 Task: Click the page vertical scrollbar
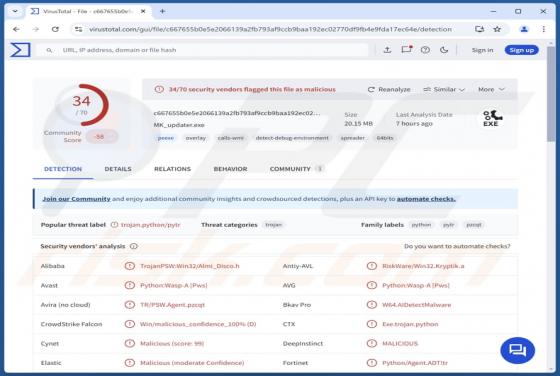(551, 95)
